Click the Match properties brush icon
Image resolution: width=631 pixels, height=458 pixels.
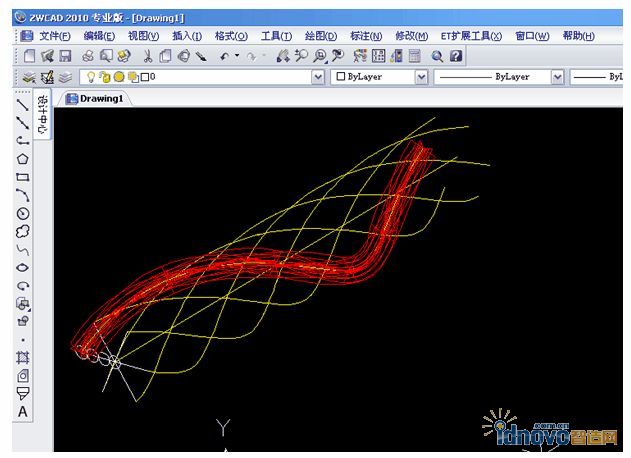point(201,56)
